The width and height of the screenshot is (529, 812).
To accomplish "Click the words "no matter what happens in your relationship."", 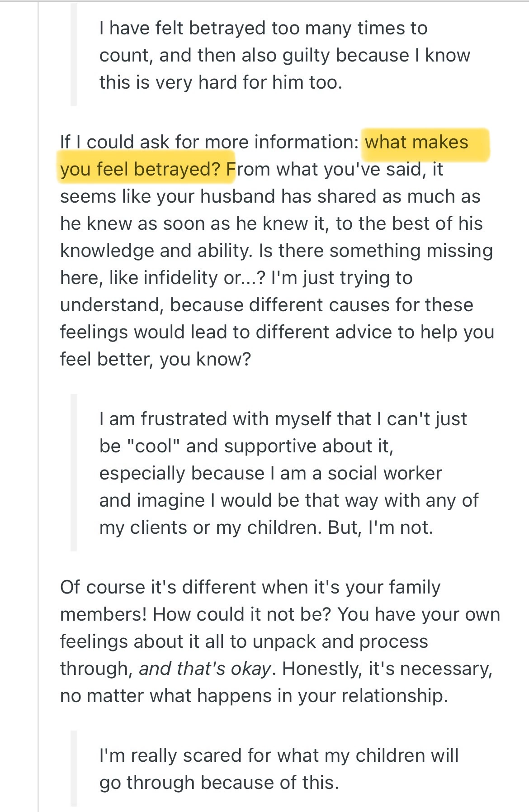I will coord(254,696).
